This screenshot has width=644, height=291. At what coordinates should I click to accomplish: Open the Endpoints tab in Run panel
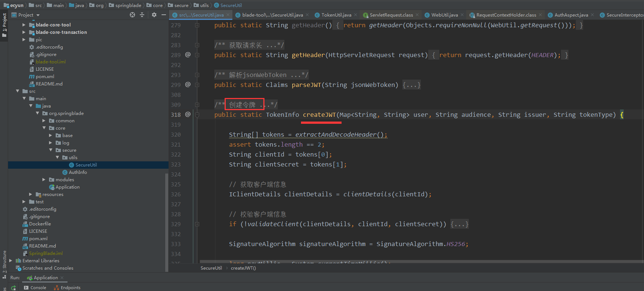pos(67,288)
